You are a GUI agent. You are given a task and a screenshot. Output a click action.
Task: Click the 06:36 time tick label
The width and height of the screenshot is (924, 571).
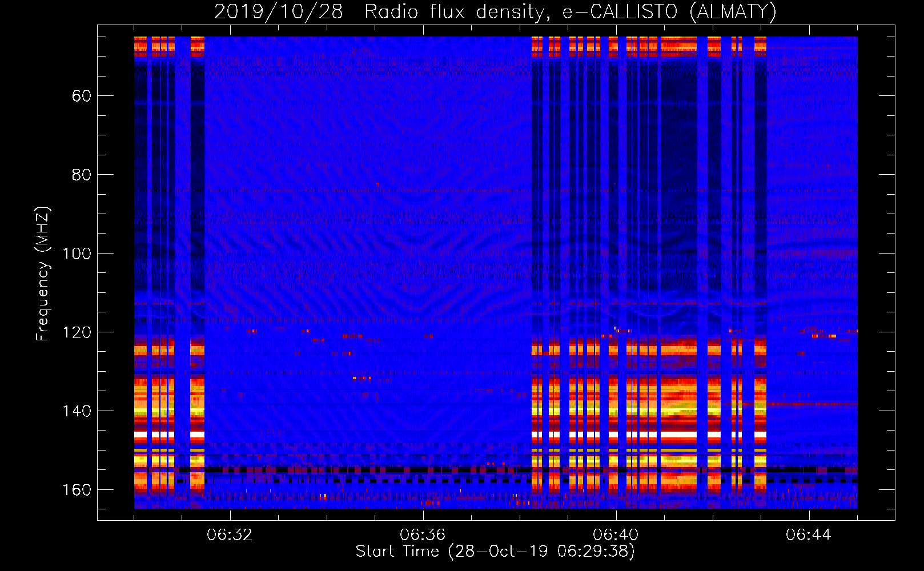423,535
